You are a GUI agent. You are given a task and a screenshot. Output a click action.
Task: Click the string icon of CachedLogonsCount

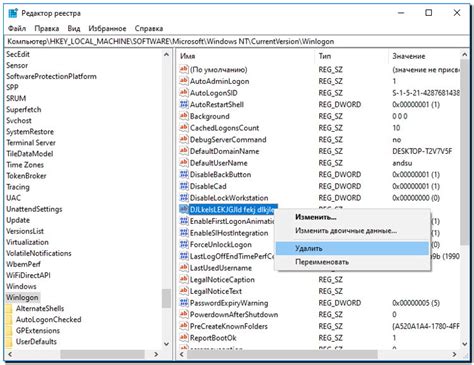(184, 127)
